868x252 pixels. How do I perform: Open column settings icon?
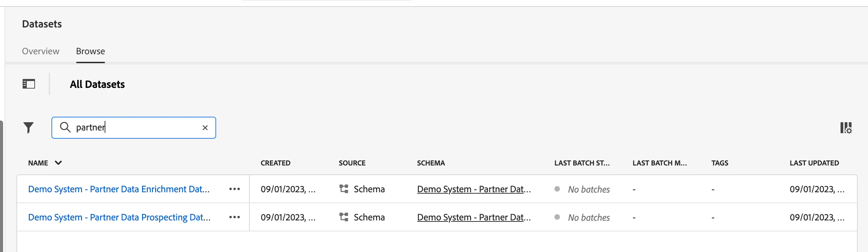(846, 128)
